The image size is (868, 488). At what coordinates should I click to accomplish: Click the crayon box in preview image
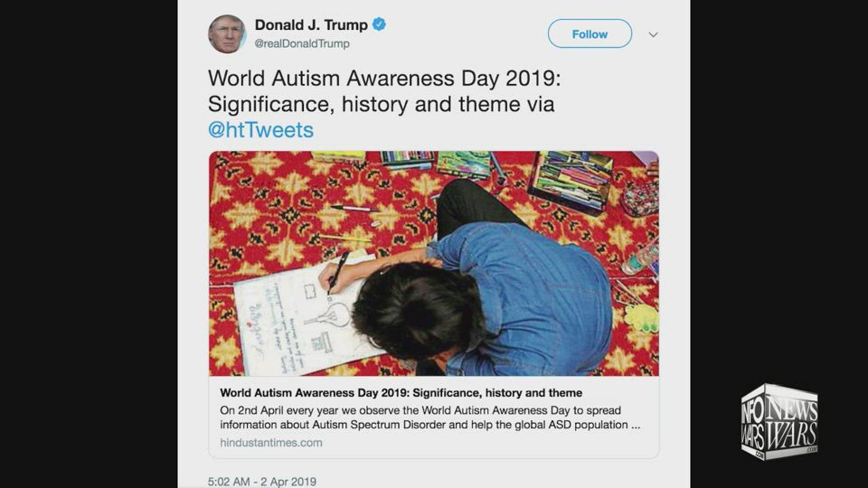coord(571,180)
